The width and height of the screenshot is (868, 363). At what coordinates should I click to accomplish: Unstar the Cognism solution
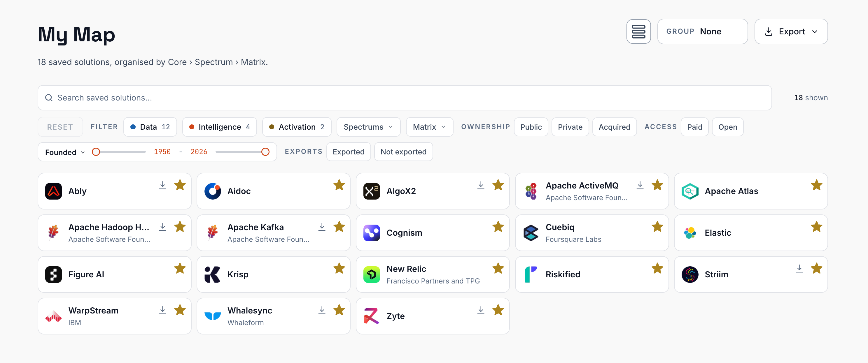click(498, 227)
